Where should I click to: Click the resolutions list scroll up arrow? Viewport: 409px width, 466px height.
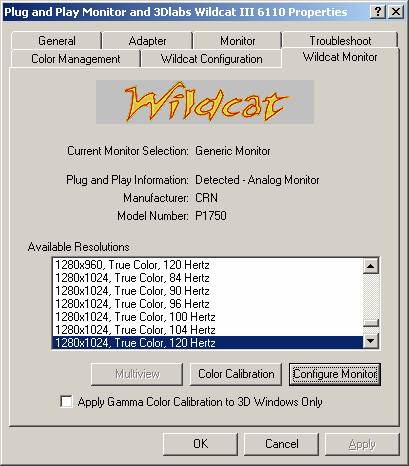371,266
